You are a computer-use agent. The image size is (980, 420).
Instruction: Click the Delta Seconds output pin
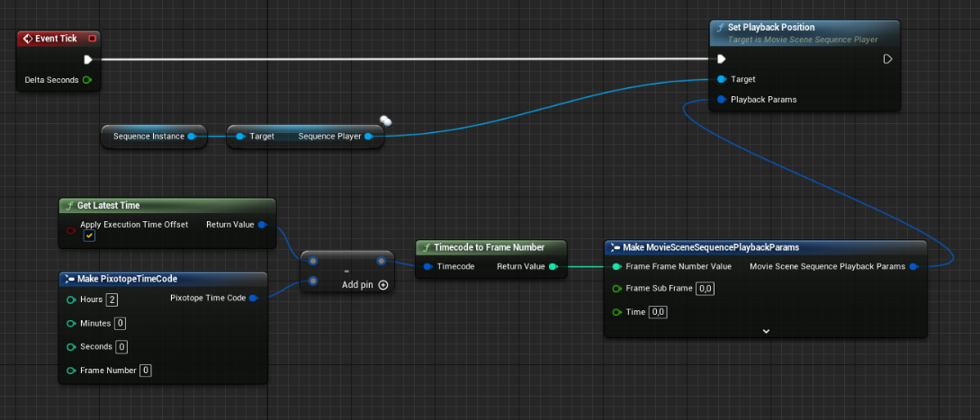[87, 80]
